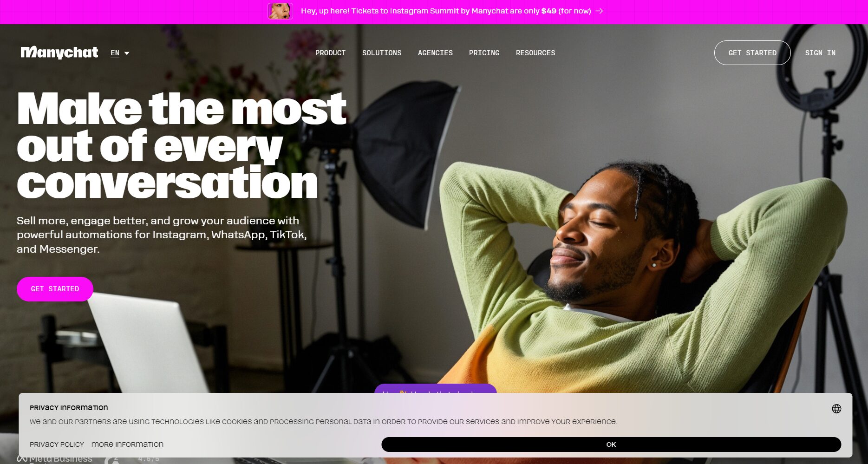This screenshot has height=464, width=868.
Task: Open the Privacy Policy link
Action: (57, 444)
